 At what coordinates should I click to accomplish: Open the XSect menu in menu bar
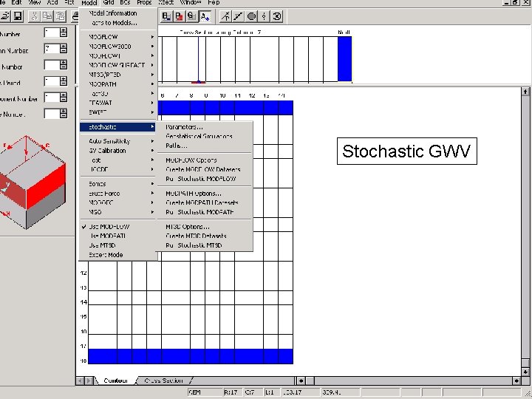click(166, 2)
